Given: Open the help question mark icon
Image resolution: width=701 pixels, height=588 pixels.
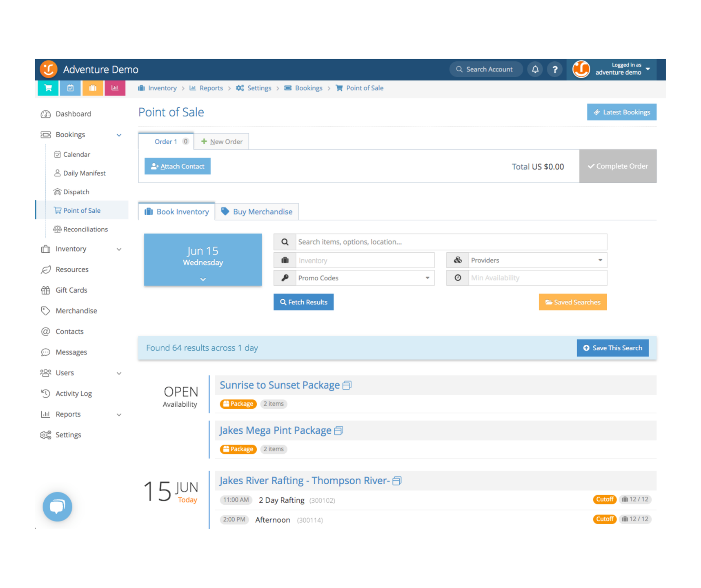Looking at the screenshot, I should point(554,69).
